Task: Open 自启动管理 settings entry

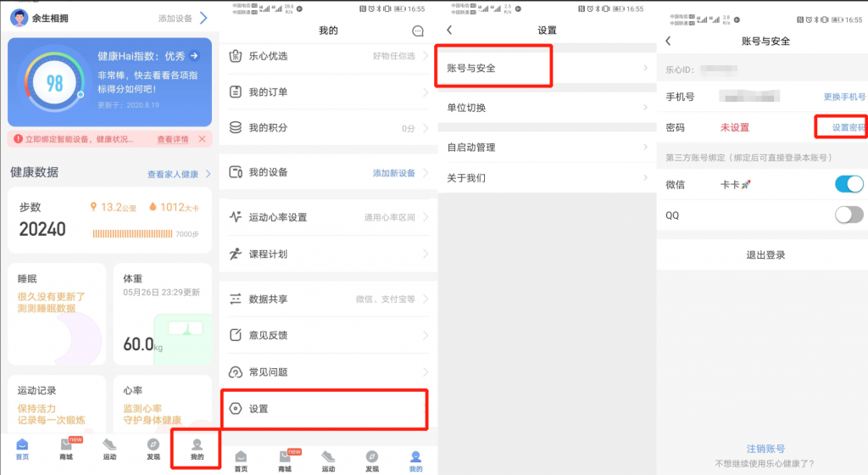Action: [547, 148]
